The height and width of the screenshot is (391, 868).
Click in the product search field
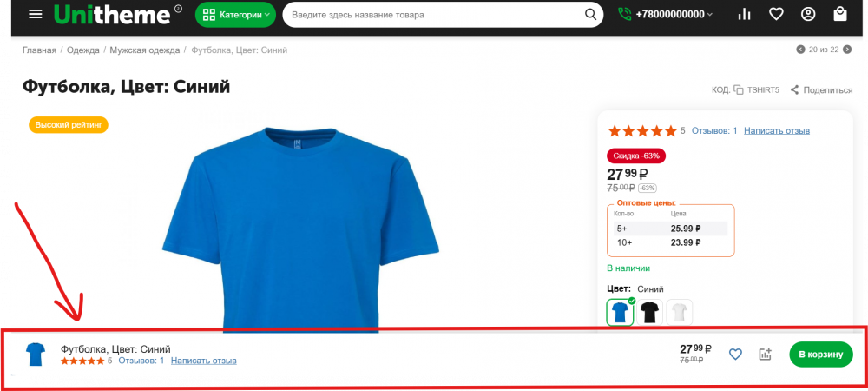point(434,15)
